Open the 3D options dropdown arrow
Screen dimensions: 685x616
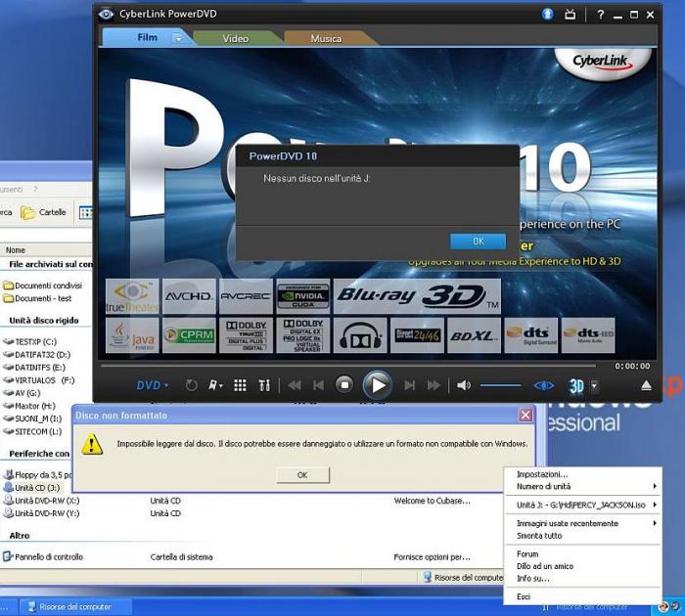tap(595, 386)
